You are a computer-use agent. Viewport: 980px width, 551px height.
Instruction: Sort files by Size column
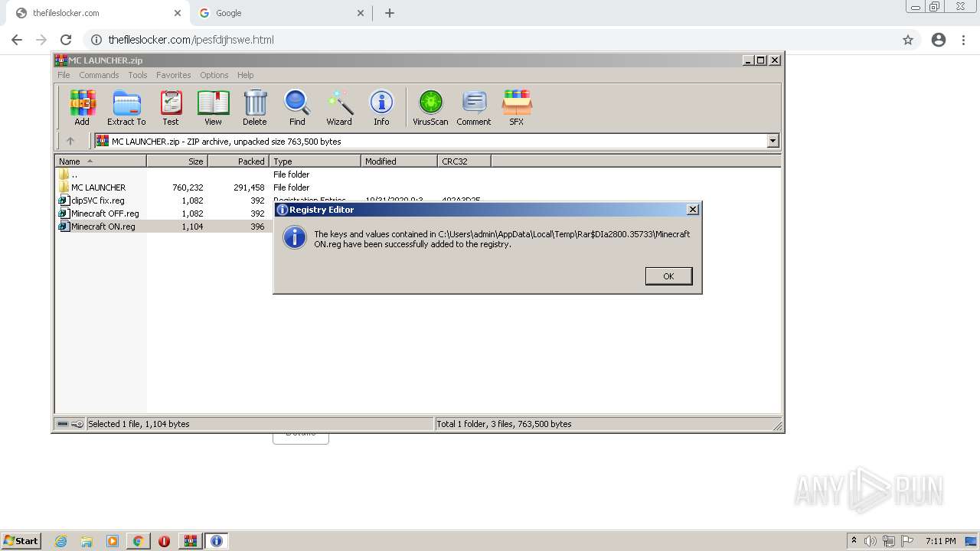pyautogui.click(x=177, y=161)
